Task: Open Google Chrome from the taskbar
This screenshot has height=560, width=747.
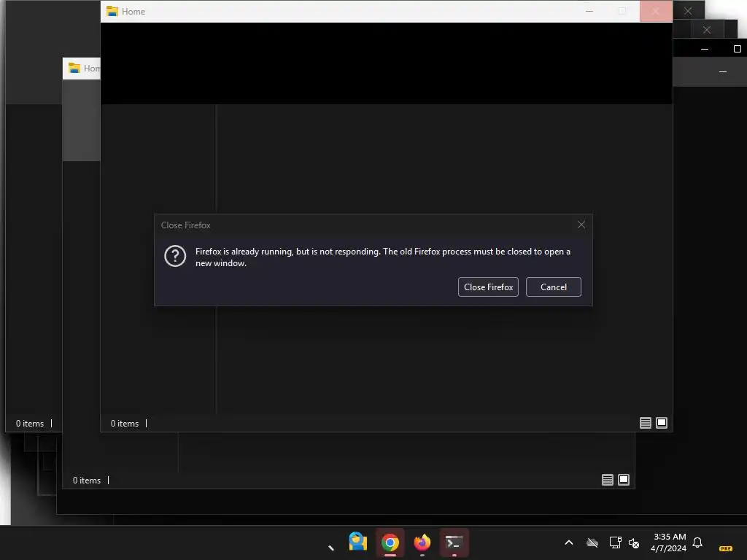Action: pyautogui.click(x=390, y=542)
